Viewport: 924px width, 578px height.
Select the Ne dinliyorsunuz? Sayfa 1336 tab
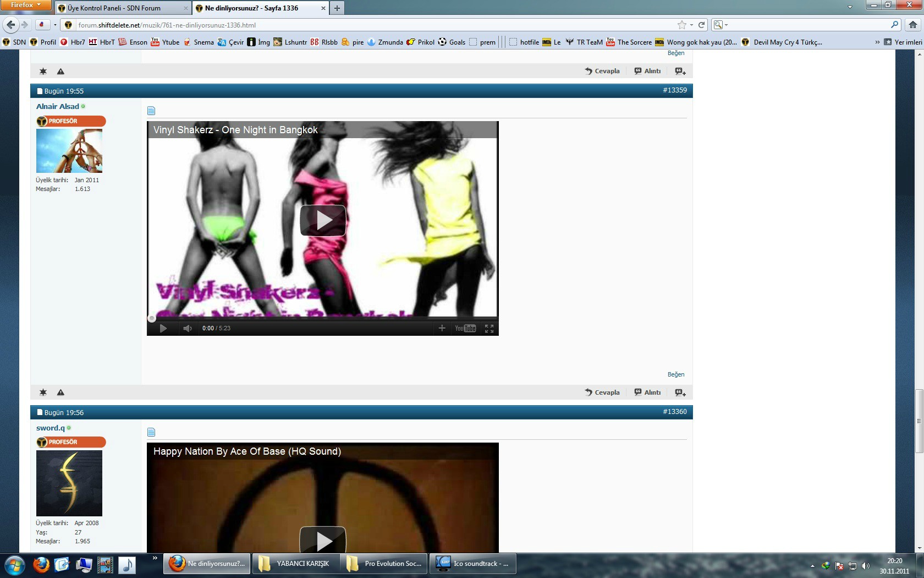point(261,8)
